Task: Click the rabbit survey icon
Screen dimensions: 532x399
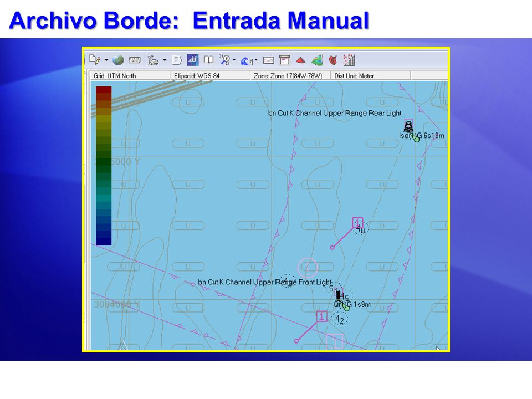Action: coord(153,60)
